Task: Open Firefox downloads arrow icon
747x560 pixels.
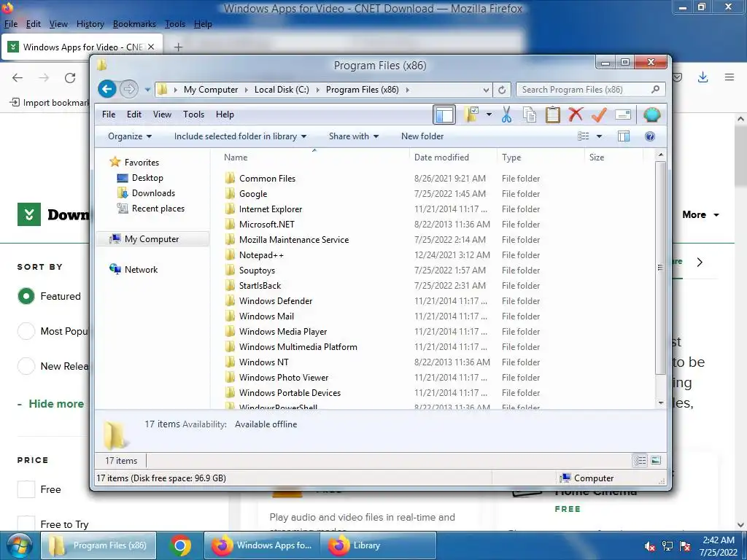Action: click(x=703, y=77)
